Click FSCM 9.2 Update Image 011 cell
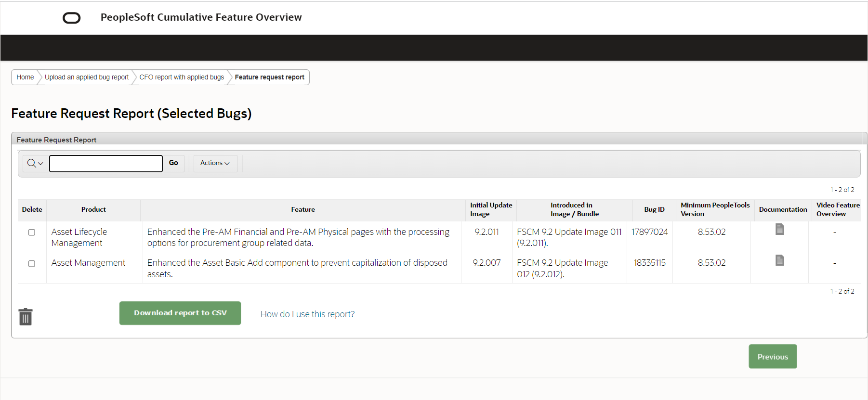The width and height of the screenshot is (868, 400). (569, 237)
